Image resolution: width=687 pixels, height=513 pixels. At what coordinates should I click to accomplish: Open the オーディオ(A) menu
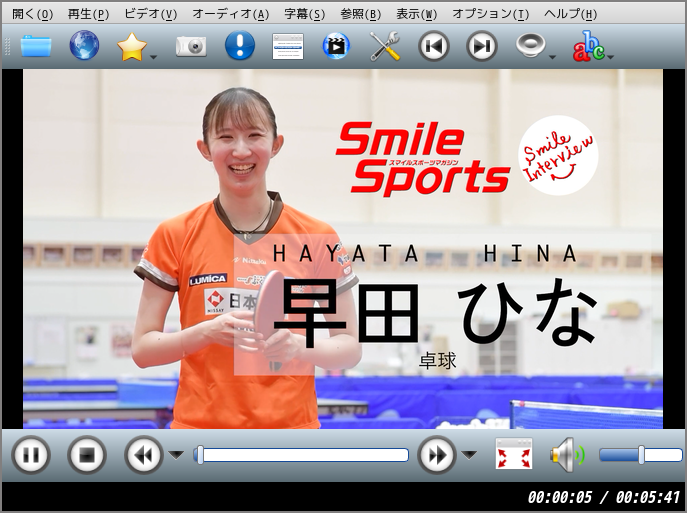231,14
